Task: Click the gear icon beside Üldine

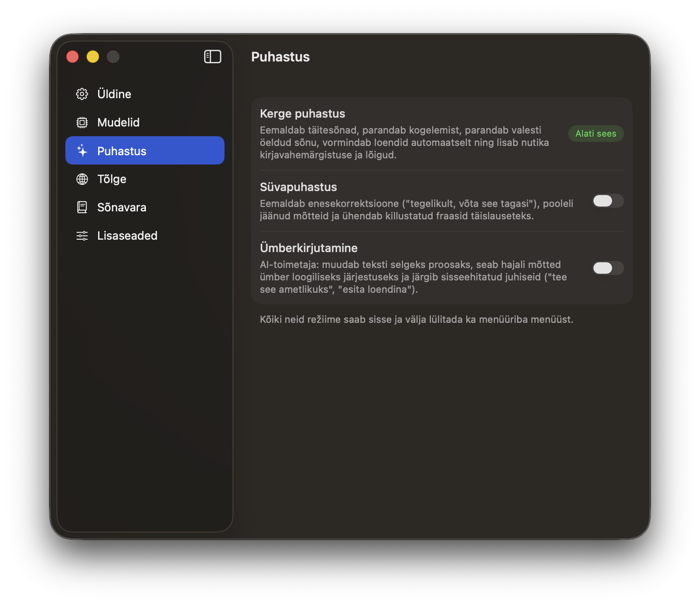Action: [82, 94]
